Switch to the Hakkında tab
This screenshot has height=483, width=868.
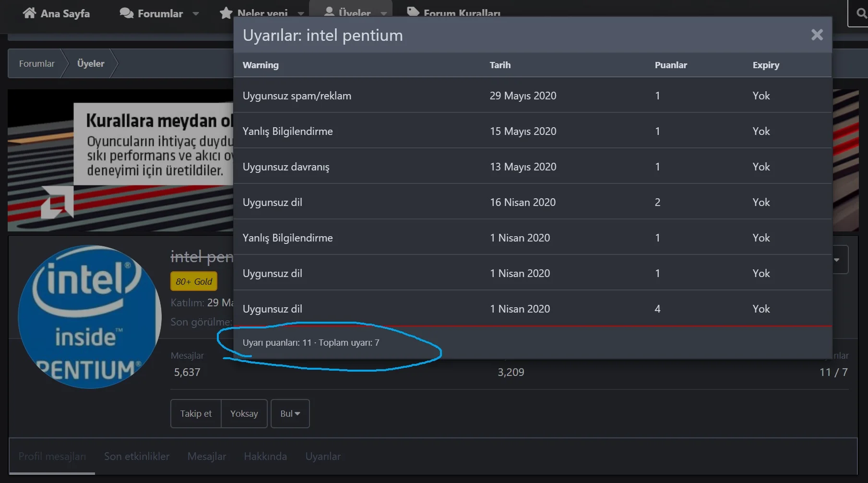(265, 456)
